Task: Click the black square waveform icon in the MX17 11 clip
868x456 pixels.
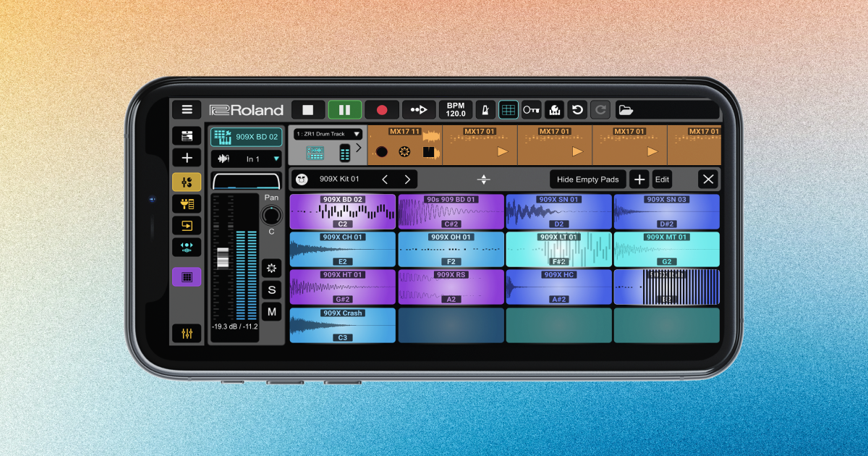Action: (x=428, y=152)
